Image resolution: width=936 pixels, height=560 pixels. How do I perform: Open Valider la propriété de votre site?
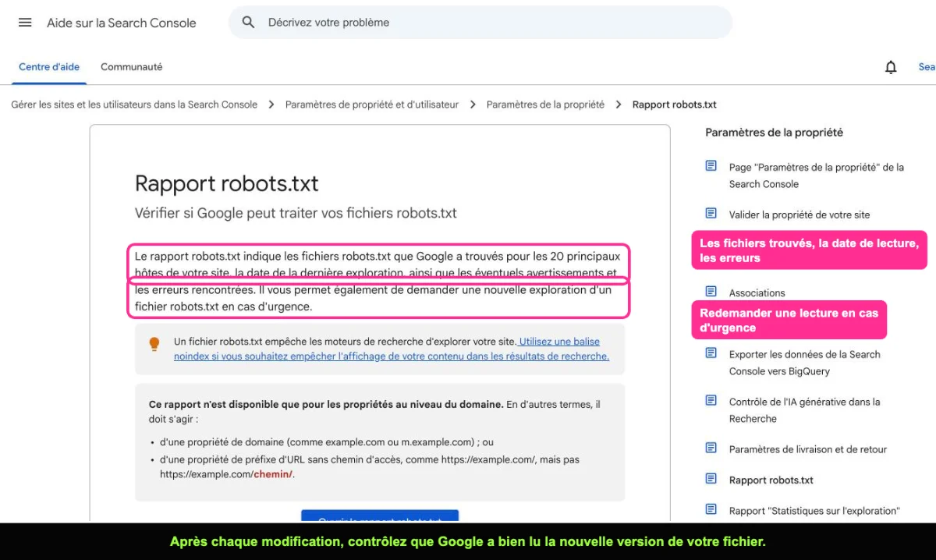tap(799, 214)
